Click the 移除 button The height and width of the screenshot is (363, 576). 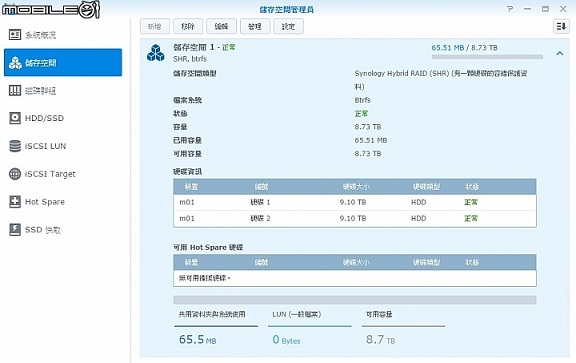(x=188, y=26)
